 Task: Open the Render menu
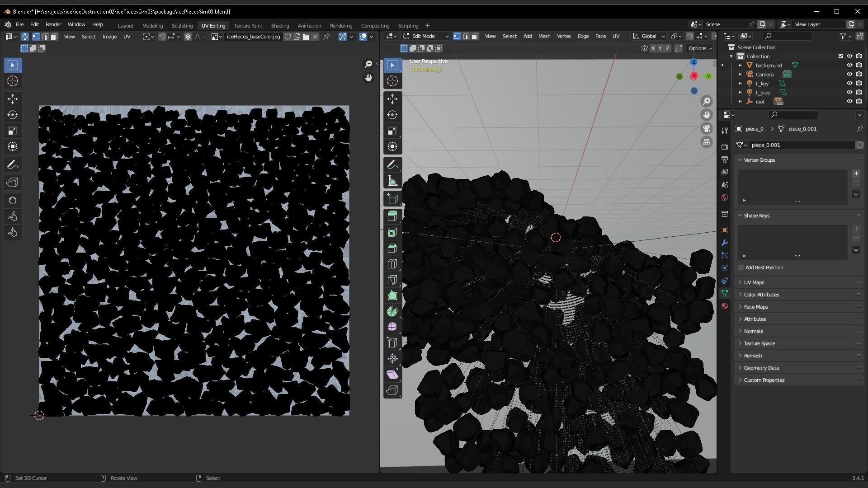tap(53, 24)
